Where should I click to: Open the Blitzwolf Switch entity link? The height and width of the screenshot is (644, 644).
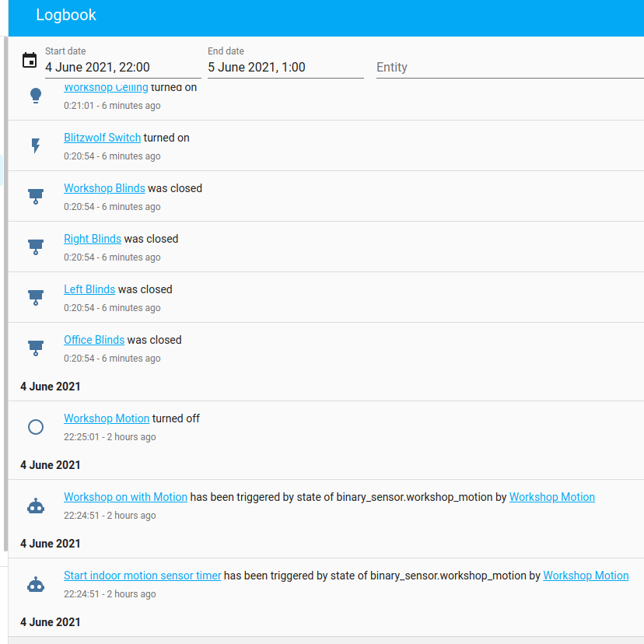click(x=102, y=137)
